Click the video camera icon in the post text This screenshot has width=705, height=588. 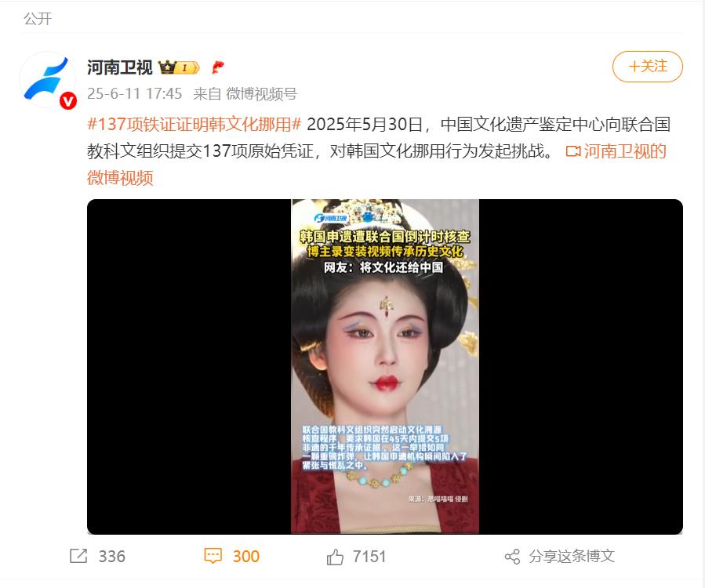pos(572,151)
